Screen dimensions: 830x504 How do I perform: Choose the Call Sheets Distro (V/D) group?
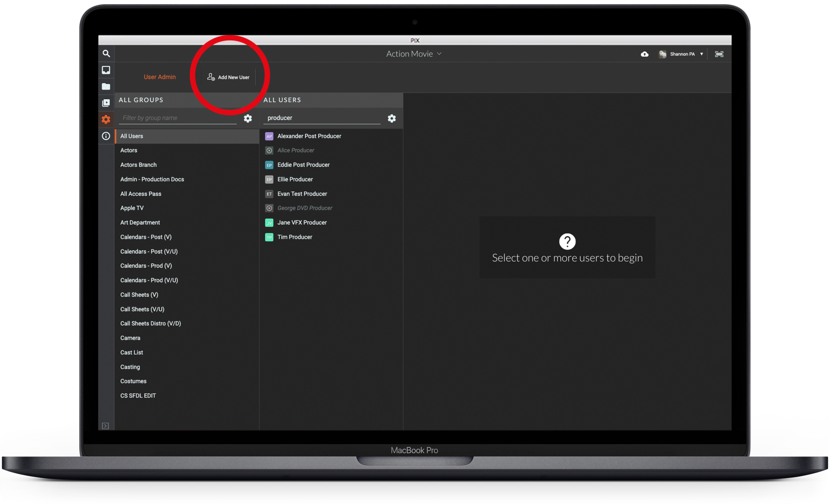click(x=151, y=324)
